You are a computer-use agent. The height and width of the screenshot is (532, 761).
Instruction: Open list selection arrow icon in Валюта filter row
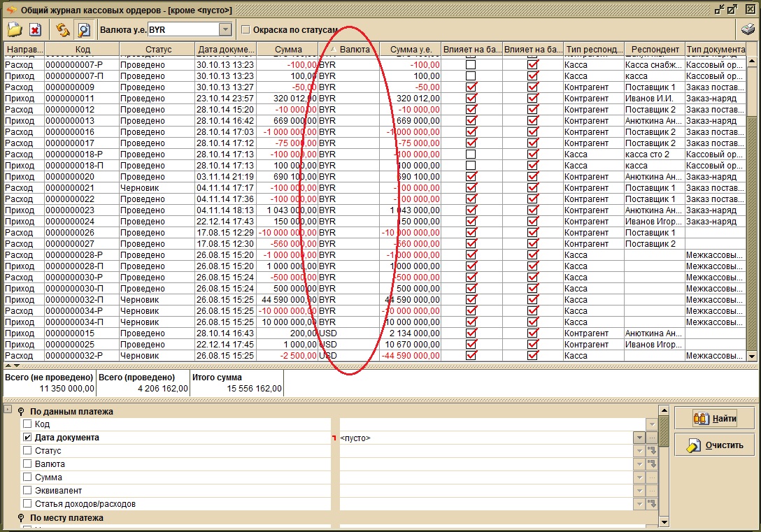coord(652,464)
